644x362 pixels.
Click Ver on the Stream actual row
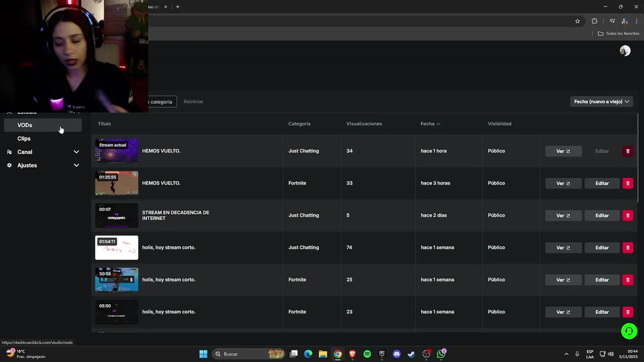click(x=563, y=151)
